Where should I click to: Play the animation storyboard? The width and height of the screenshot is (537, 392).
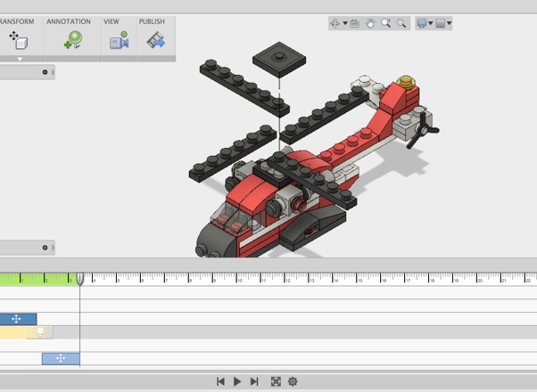[x=237, y=381]
